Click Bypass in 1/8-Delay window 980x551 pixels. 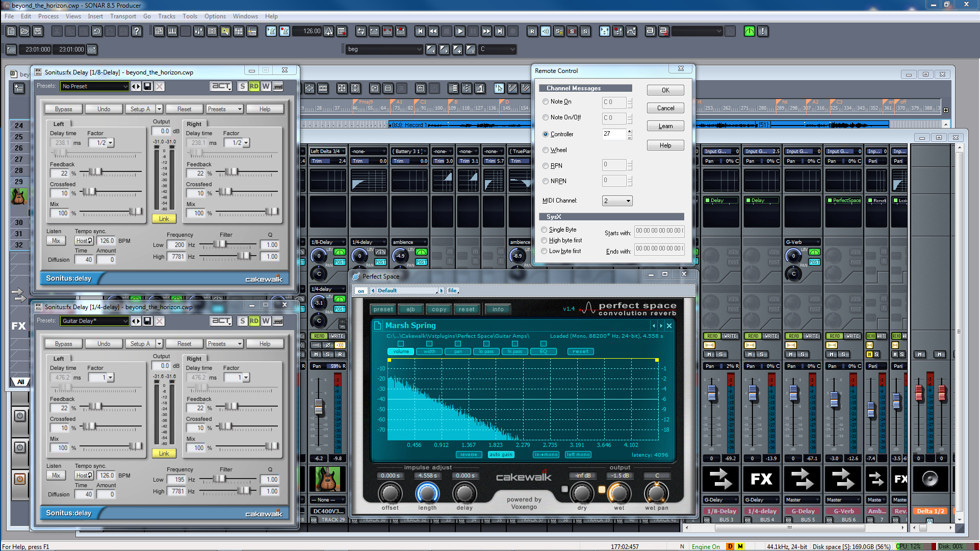point(64,109)
